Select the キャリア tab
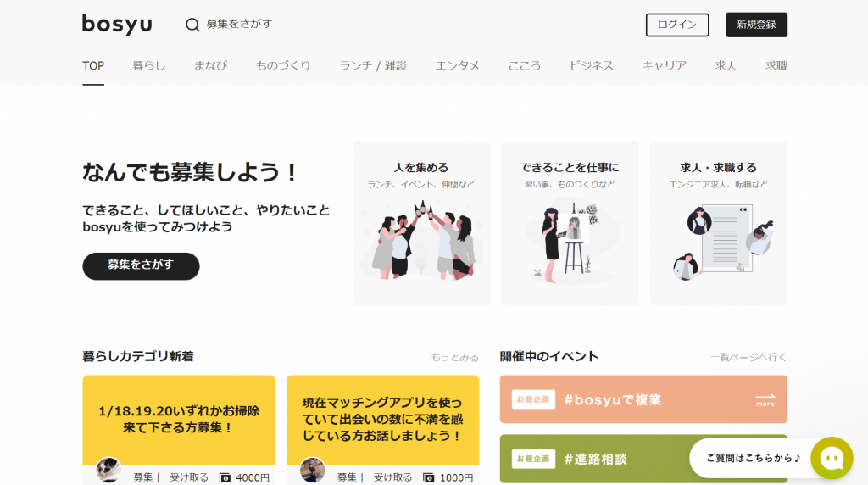The width and height of the screenshot is (868, 485). pyautogui.click(x=665, y=66)
